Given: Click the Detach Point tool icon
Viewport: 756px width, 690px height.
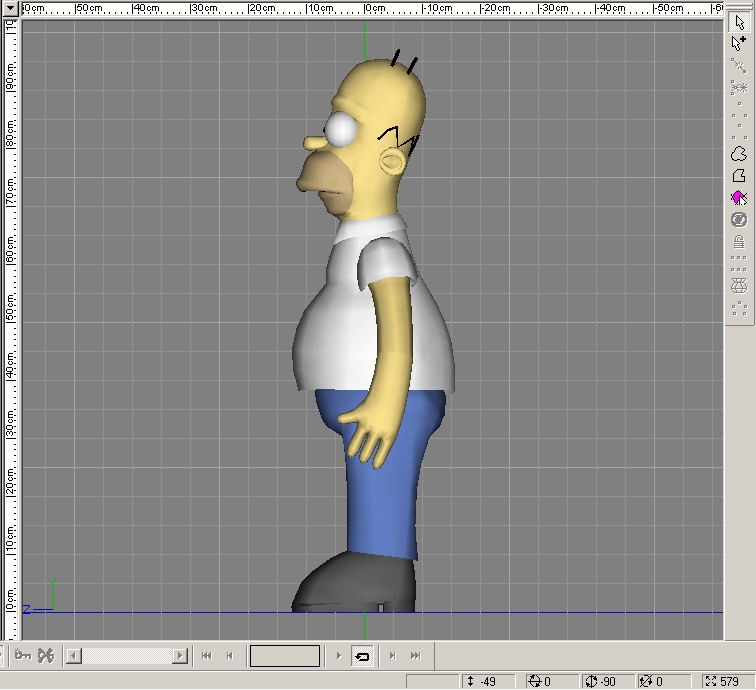Looking at the screenshot, I should click(739, 88).
